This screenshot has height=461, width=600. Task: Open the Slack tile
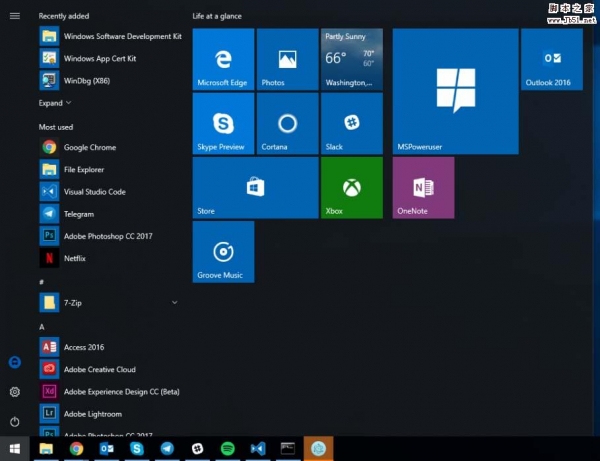[x=351, y=124]
